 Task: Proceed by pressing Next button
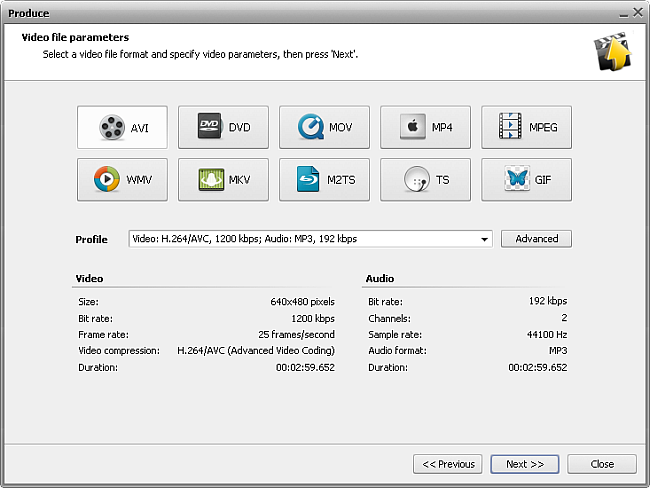click(525, 464)
